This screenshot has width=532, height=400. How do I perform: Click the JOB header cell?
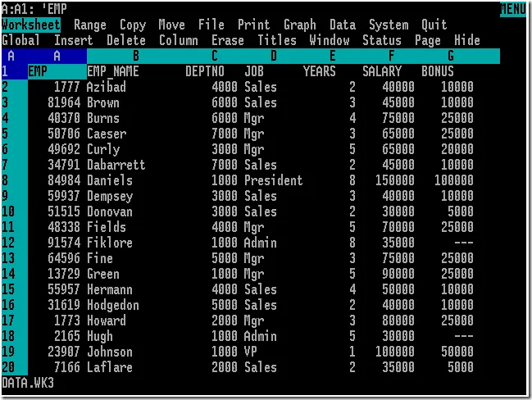point(254,71)
